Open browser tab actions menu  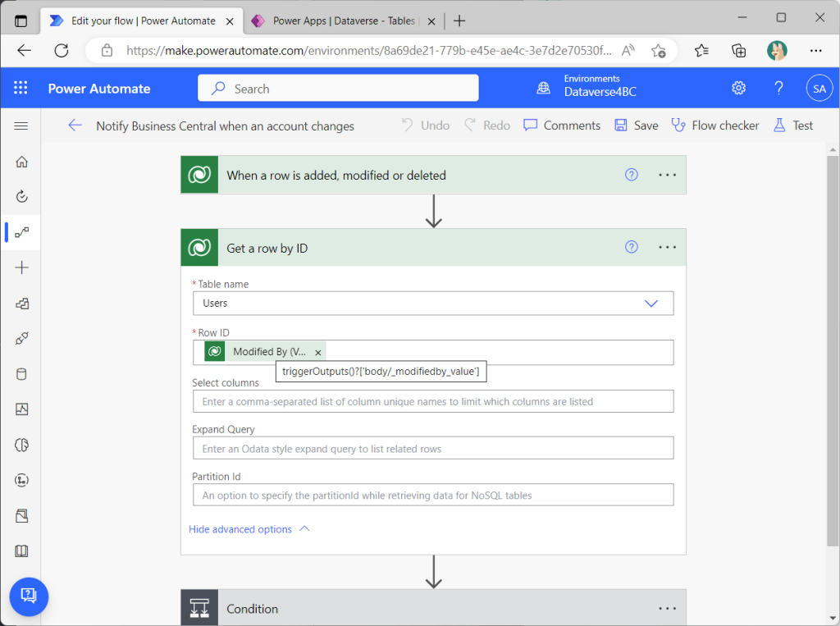[x=21, y=21]
